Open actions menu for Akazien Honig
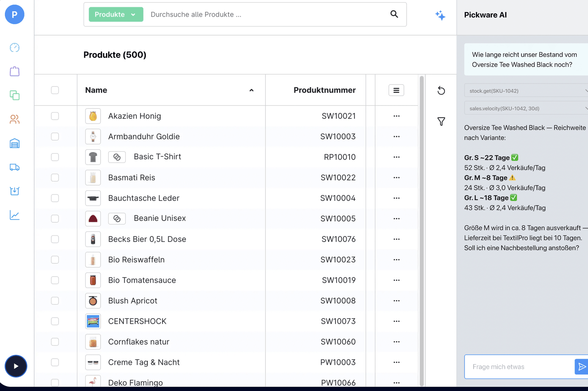588x391 pixels. (396, 116)
